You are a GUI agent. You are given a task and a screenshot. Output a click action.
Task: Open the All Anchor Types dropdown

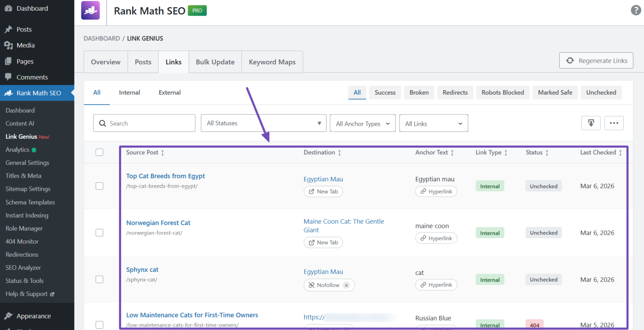pos(362,123)
